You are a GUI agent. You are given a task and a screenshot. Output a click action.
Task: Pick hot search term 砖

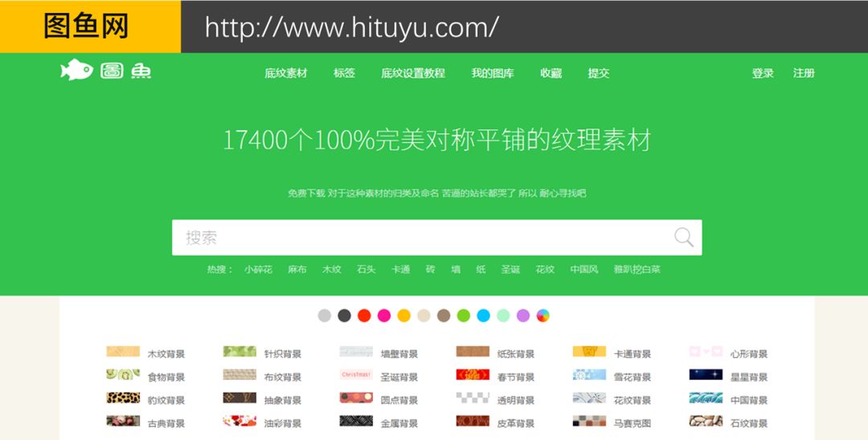(430, 270)
